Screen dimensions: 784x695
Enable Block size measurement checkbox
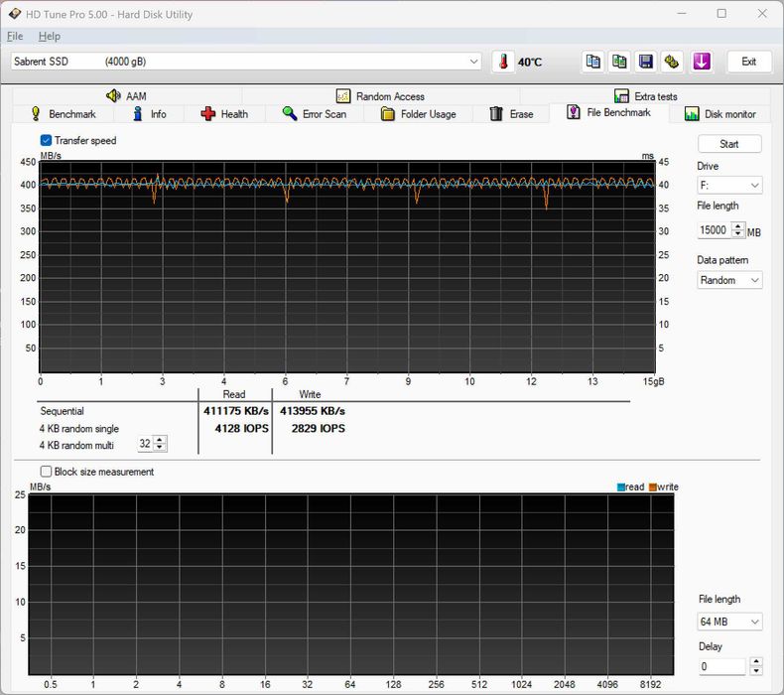(x=46, y=472)
